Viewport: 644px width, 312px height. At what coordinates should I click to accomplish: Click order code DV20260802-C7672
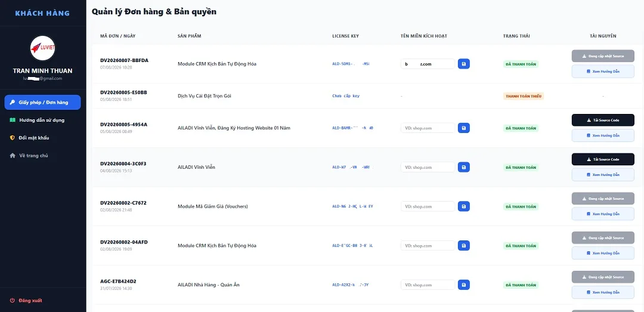(123, 203)
